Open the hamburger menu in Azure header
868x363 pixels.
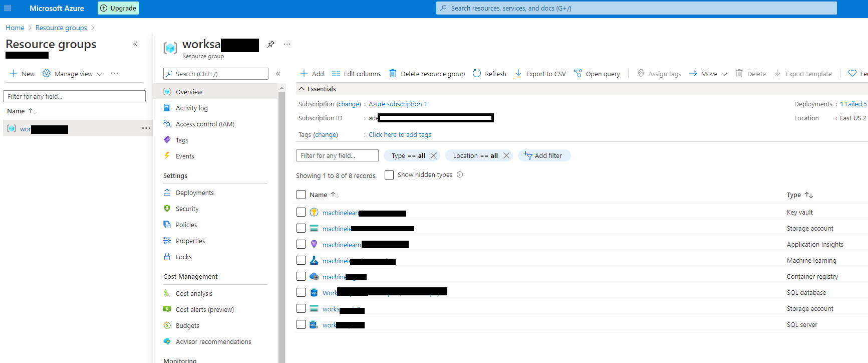[x=8, y=8]
